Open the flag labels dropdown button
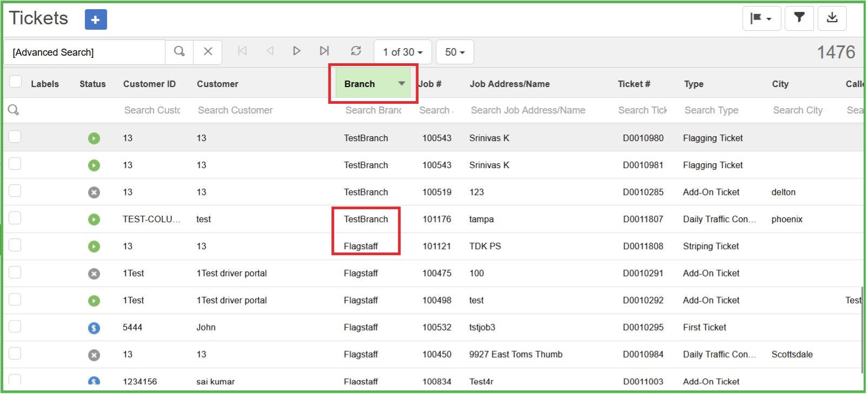This screenshot has height=394, width=868. click(x=761, y=18)
